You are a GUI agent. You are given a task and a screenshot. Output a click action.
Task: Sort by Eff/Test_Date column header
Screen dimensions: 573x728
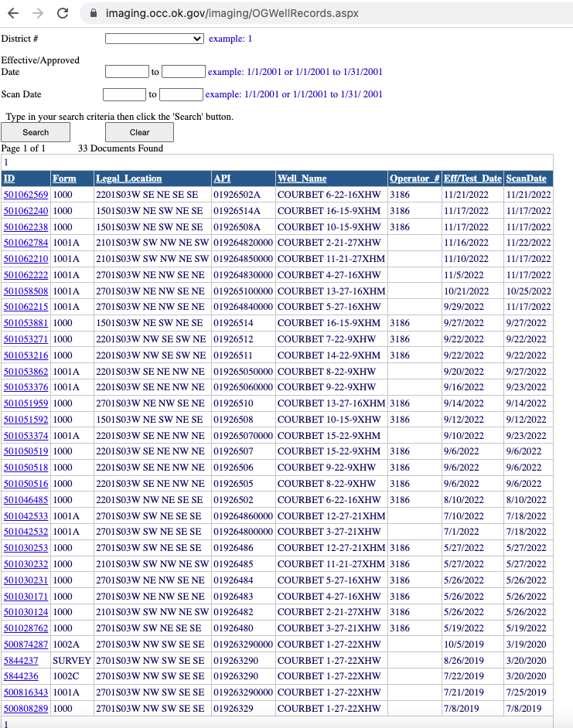472,179
